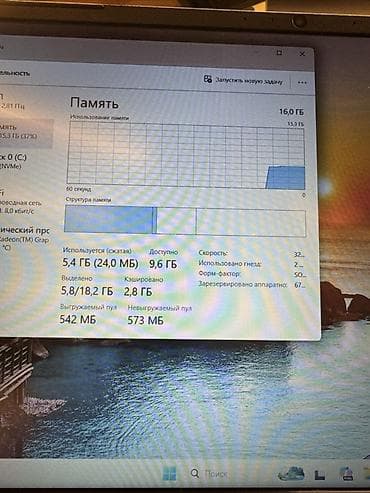Click the 'Поиск' taskbar search field
The image size is (370, 493).
pos(215,474)
